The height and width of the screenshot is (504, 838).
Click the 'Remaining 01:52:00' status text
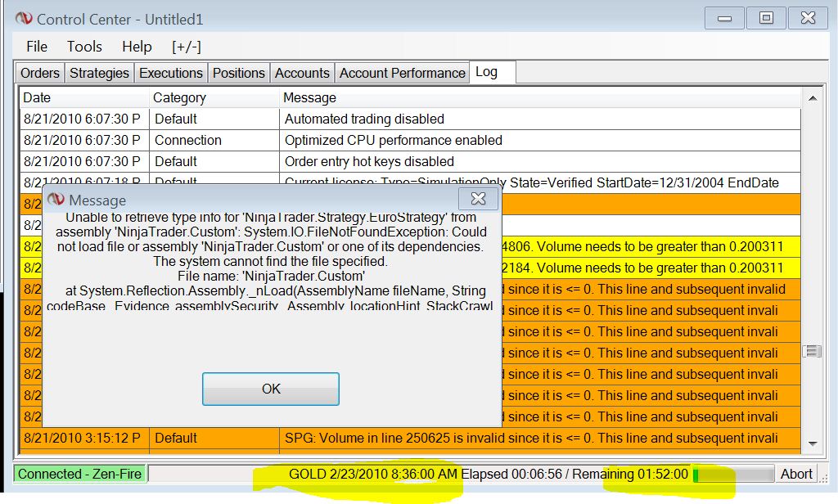coord(630,474)
